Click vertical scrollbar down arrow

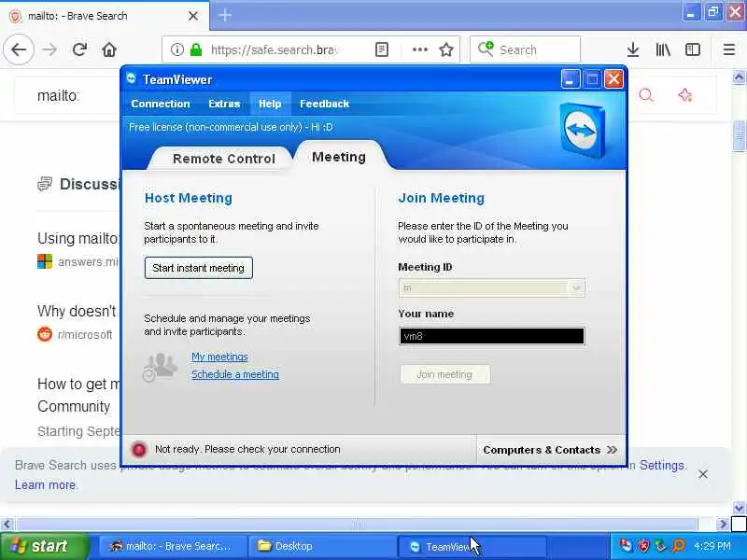[x=740, y=508]
